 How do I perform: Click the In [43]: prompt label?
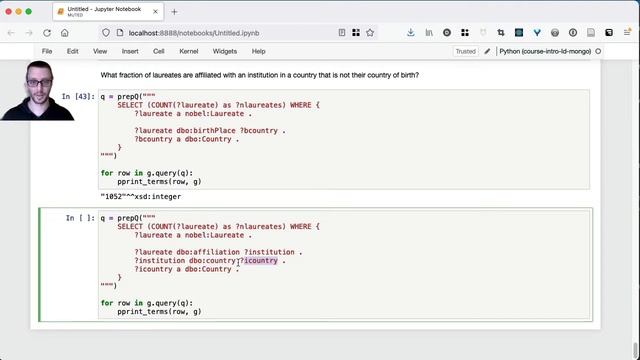[x=78, y=97]
